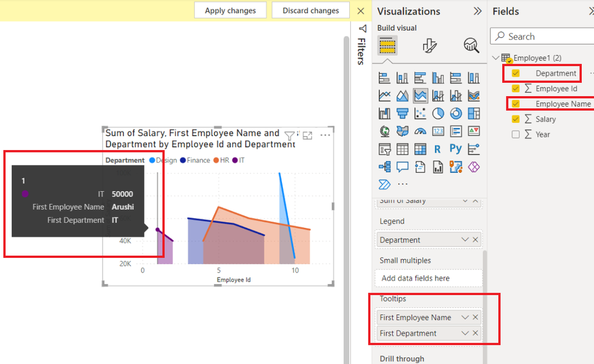Select the Ribbon chart visual

[473, 96]
